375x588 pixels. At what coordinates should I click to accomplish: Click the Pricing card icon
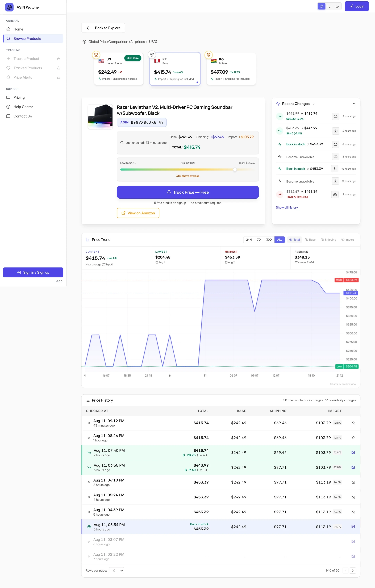[x=8, y=97]
